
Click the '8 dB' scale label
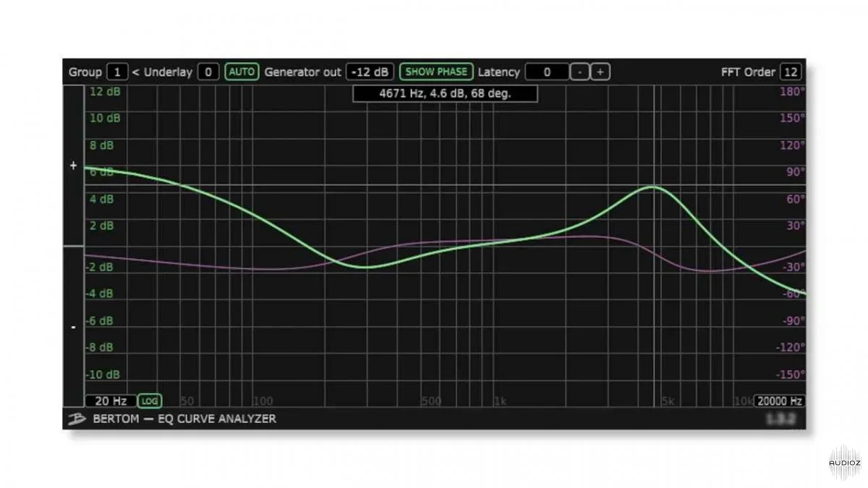pos(101,145)
